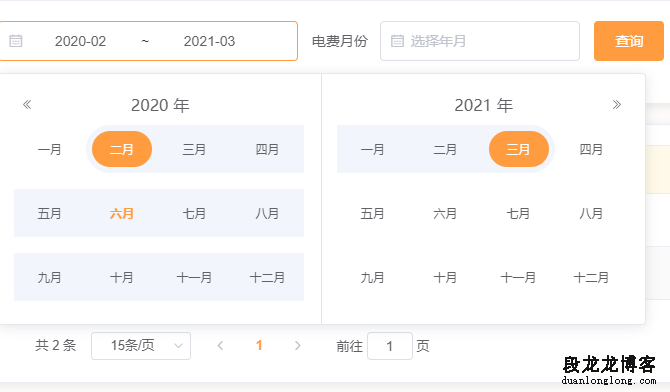Select 六月 in 2020 panel
This screenshot has width=670, height=392.
122,213
